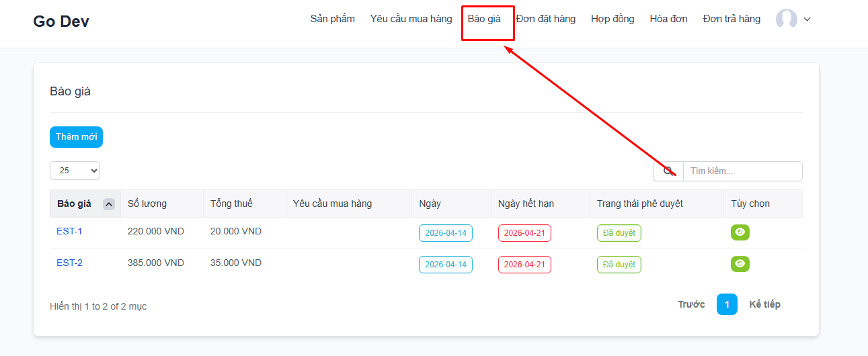View details of EST-2 via eye icon

[740, 264]
